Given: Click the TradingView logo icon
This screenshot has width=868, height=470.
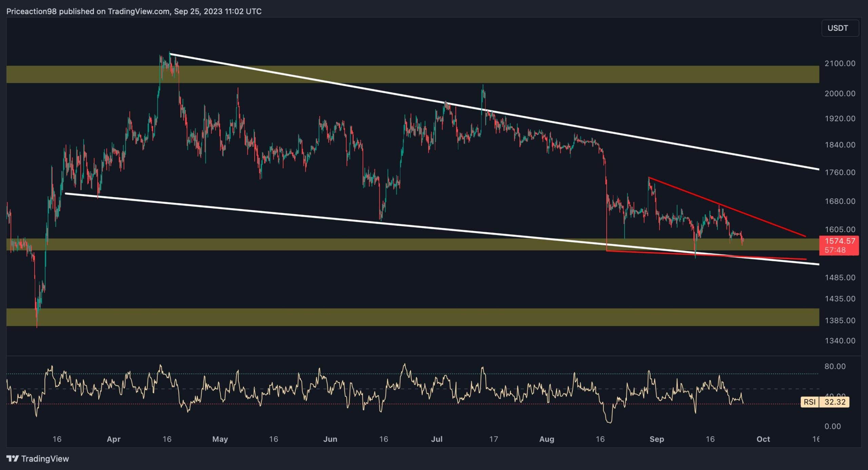Looking at the screenshot, I should [x=13, y=458].
